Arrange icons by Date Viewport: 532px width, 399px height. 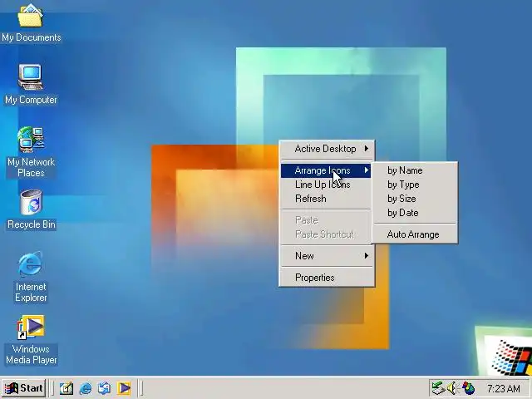click(415, 213)
